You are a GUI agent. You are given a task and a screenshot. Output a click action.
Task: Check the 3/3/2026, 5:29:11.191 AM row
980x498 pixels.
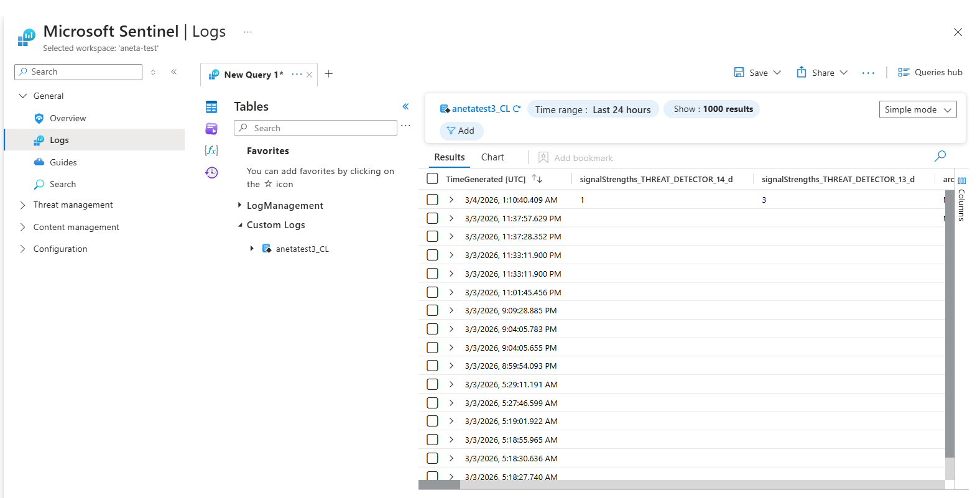click(432, 384)
